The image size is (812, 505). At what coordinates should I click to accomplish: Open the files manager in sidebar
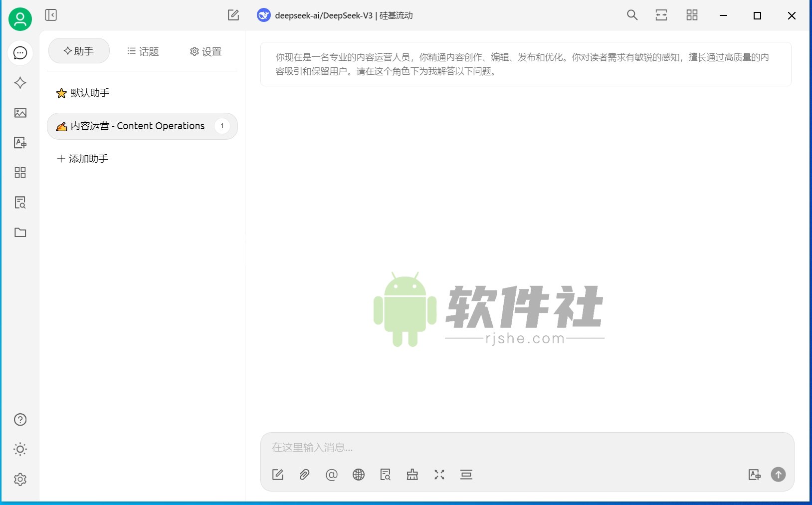coord(20,233)
